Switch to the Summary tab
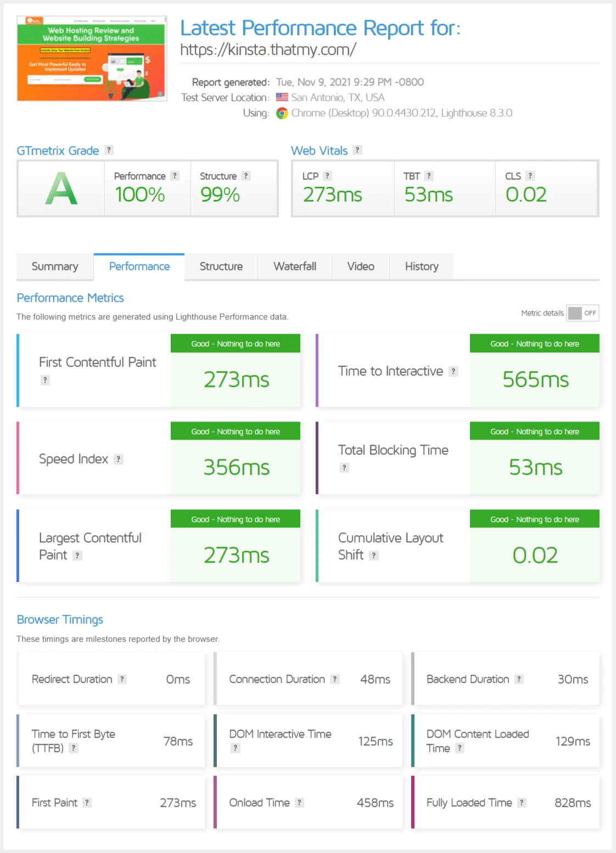This screenshot has width=616, height=853. tap(54, 266)
